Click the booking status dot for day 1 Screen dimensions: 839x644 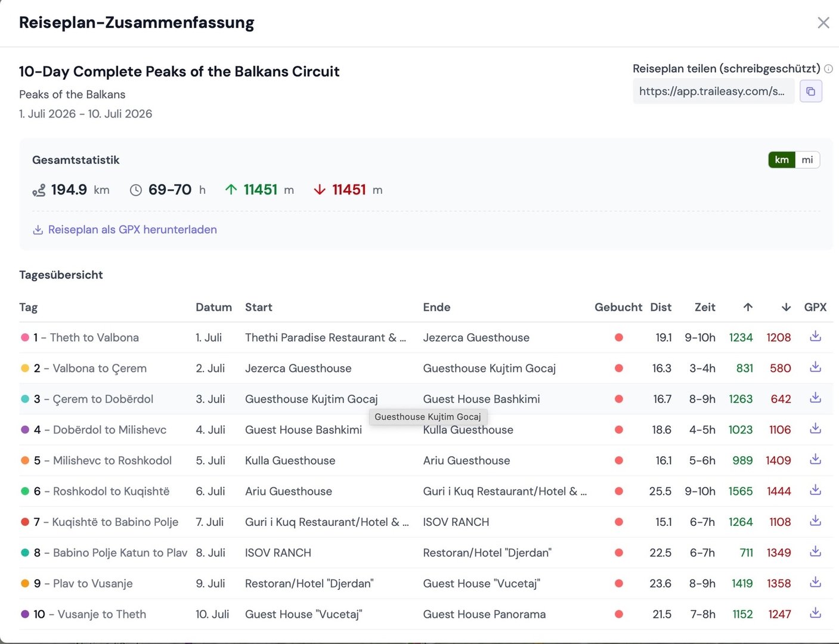pyautogui.click(x=619, y=338)
